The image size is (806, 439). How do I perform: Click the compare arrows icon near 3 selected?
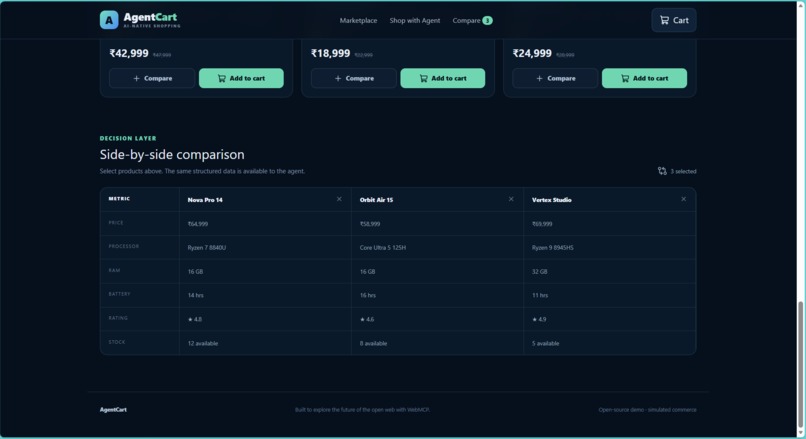[662, 171]
